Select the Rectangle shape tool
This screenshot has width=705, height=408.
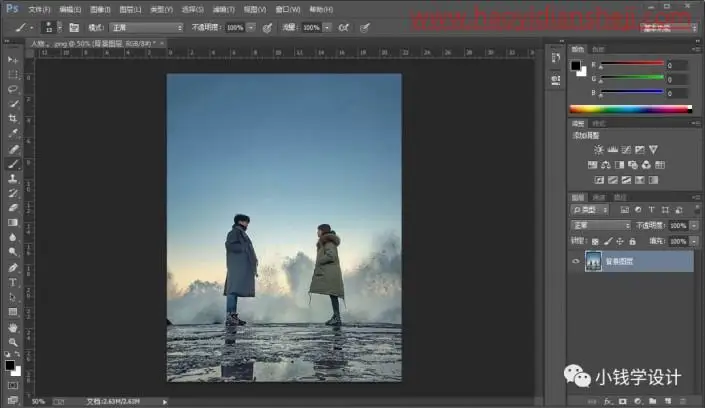13,312
